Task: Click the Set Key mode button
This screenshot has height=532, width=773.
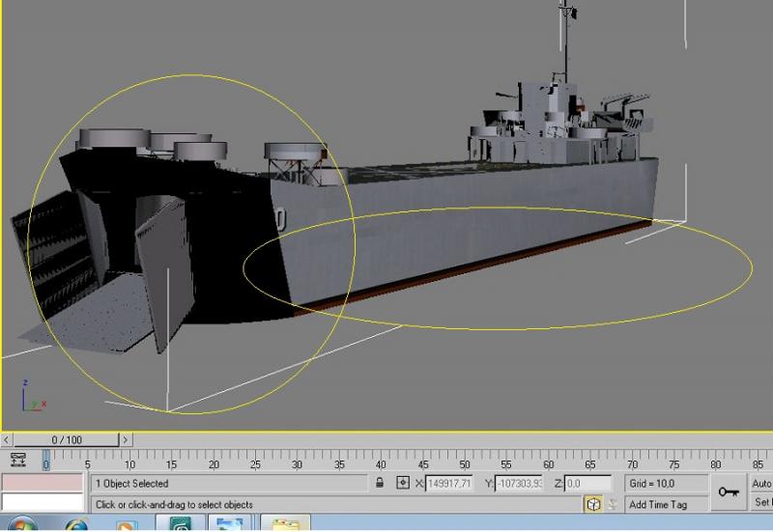Action: [762, 502]
